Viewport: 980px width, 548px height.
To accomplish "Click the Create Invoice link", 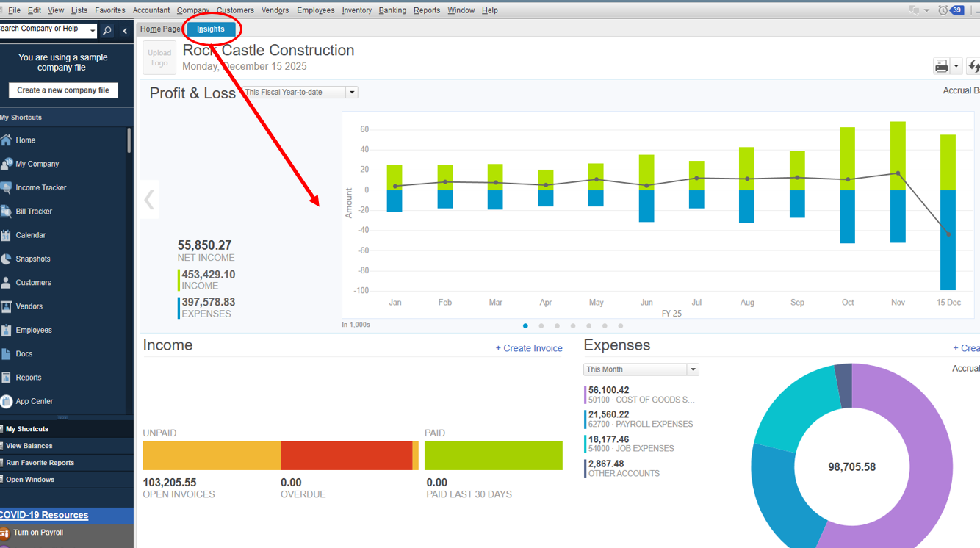I will 529,348.
